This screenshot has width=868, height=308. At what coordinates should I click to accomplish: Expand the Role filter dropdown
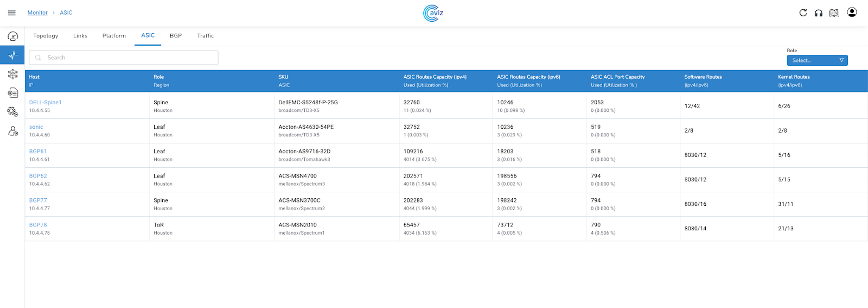click(x=817, y=60)
